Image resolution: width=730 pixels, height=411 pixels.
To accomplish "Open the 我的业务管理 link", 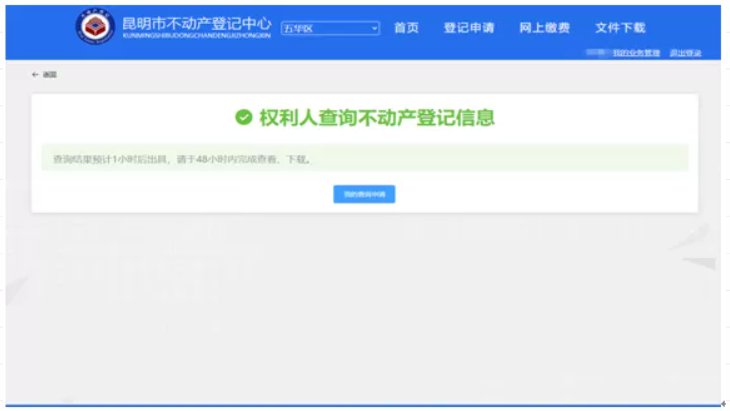I will pos(636,53).
